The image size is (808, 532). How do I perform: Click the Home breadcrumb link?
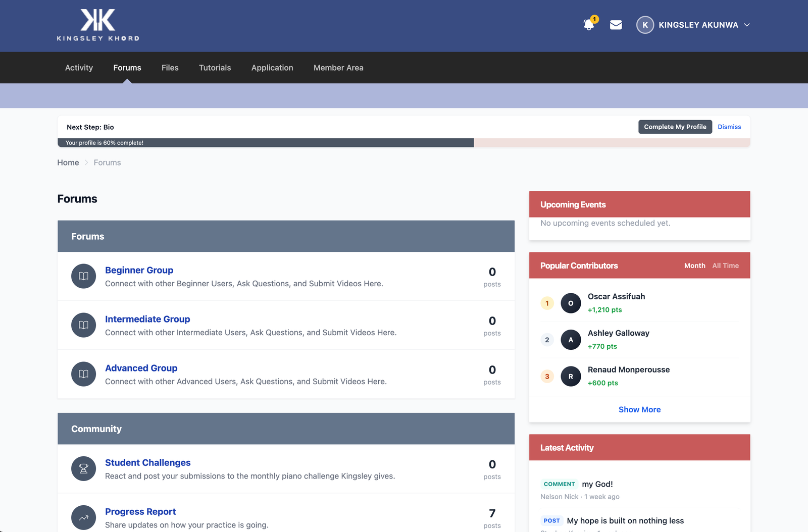pyautogui.click(x=68, y=163)
